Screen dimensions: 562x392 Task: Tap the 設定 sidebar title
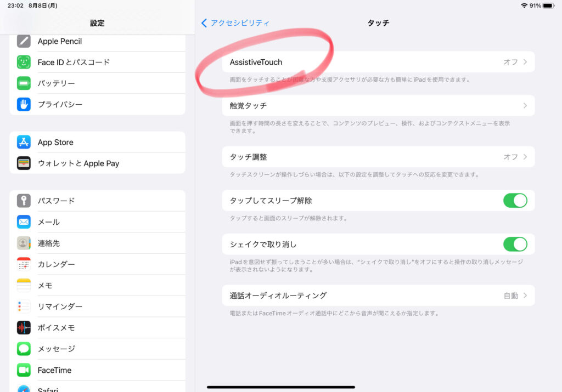point(97,23)
